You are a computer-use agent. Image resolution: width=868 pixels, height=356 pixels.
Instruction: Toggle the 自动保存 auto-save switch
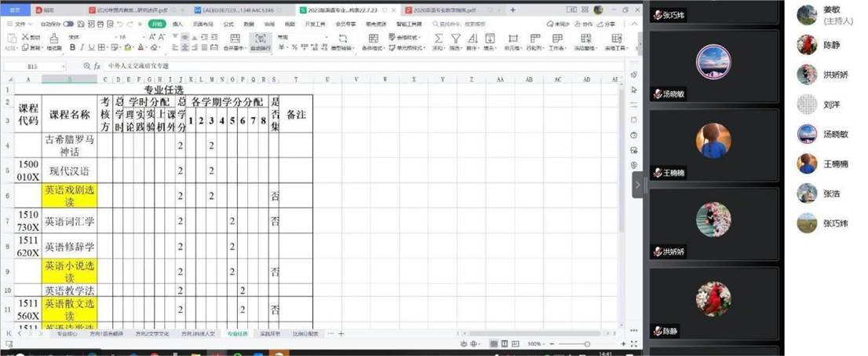[67, 24]
